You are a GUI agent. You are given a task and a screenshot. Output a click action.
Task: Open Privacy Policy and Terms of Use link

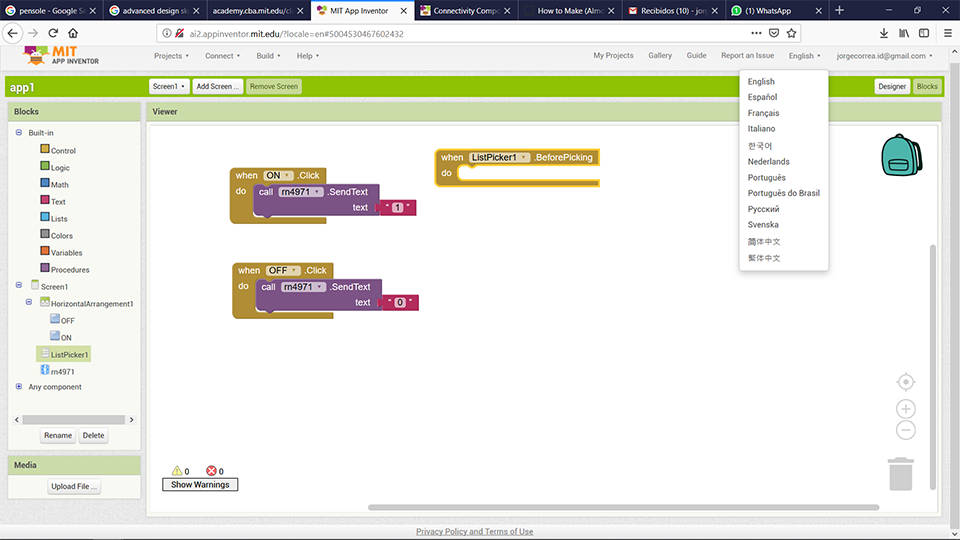[x=474, y=531]
